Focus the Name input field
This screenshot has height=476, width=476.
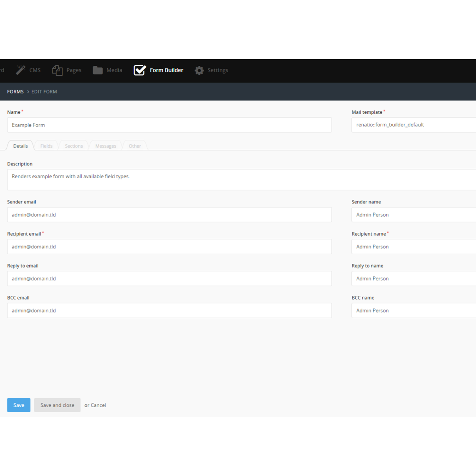coord(169,125)
